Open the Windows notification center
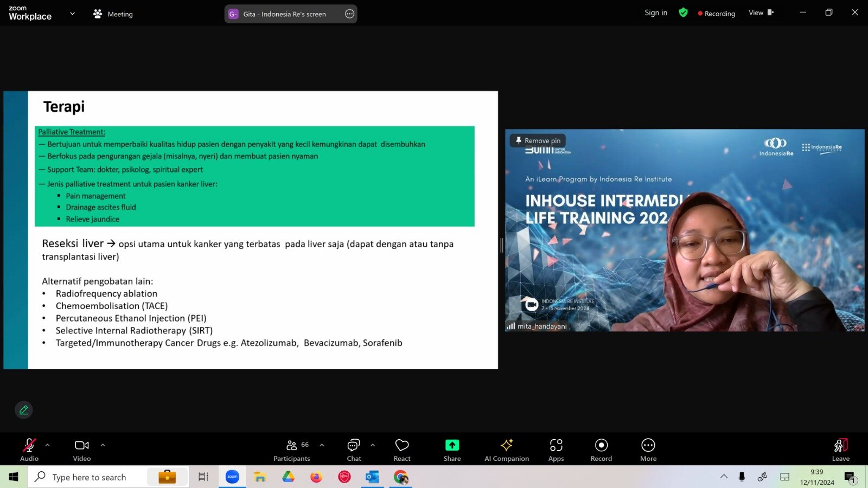Viewport: 868px width, 488px height. point(850,478)
